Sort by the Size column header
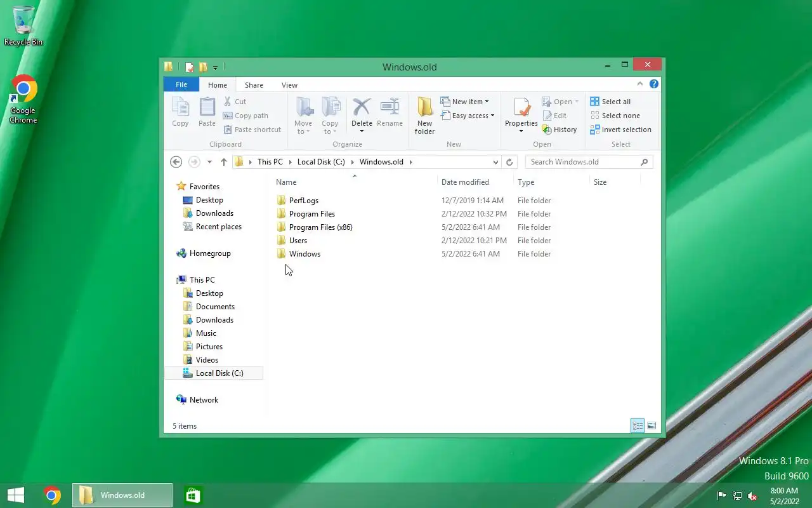Screen dimensions: 812x508 pos(615,182)
